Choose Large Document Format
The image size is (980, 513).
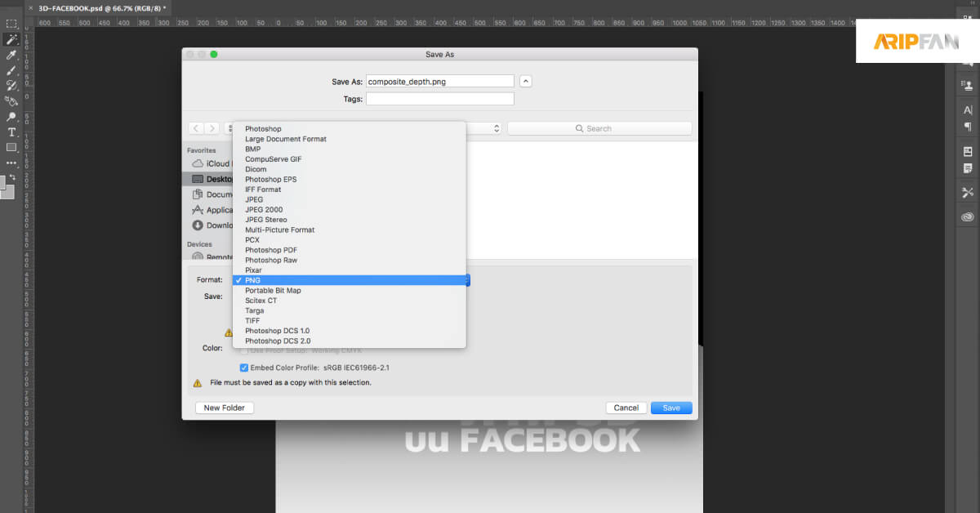pos(349,139)
